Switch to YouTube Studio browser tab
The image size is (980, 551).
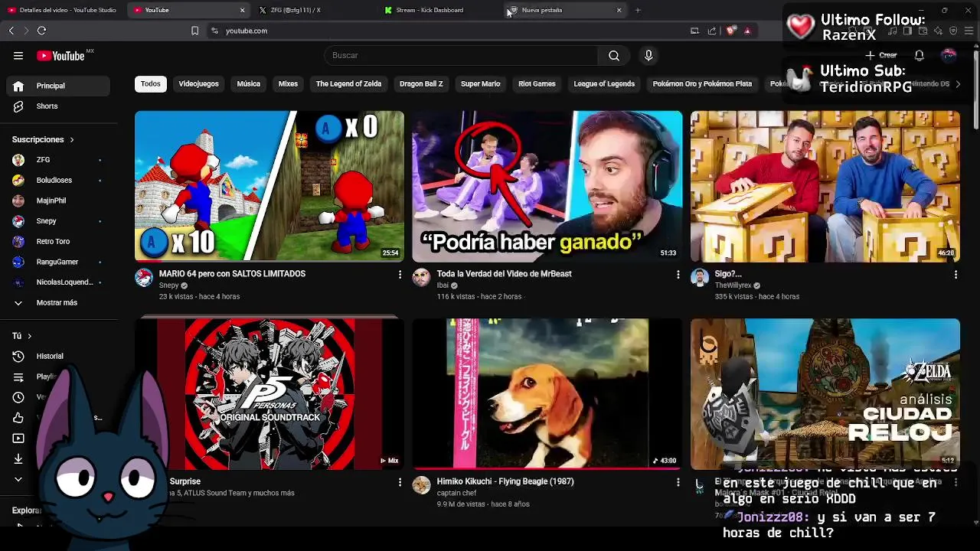[61, 10]
